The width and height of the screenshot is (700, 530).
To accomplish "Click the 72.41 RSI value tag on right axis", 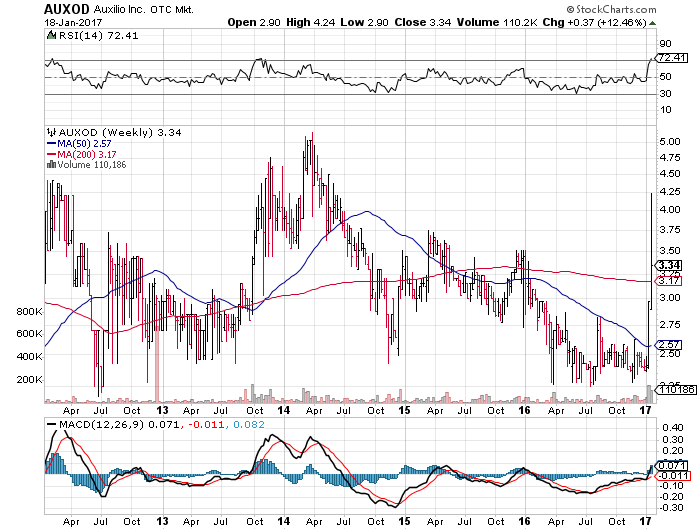I will tap(671, 58).
